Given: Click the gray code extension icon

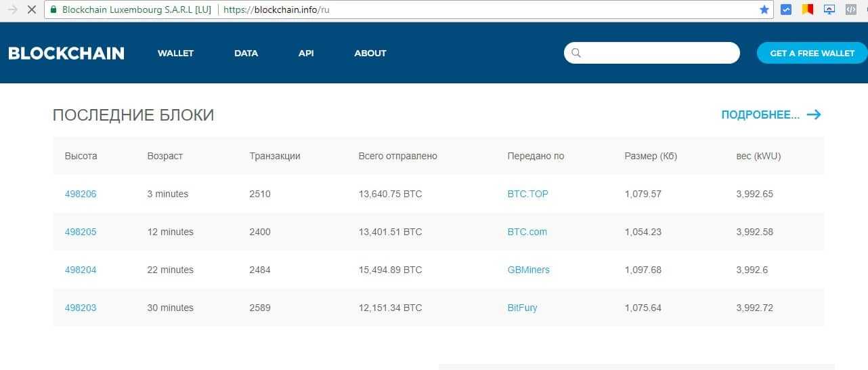Looking at the screenshot, I should click(x=850, y=10).
